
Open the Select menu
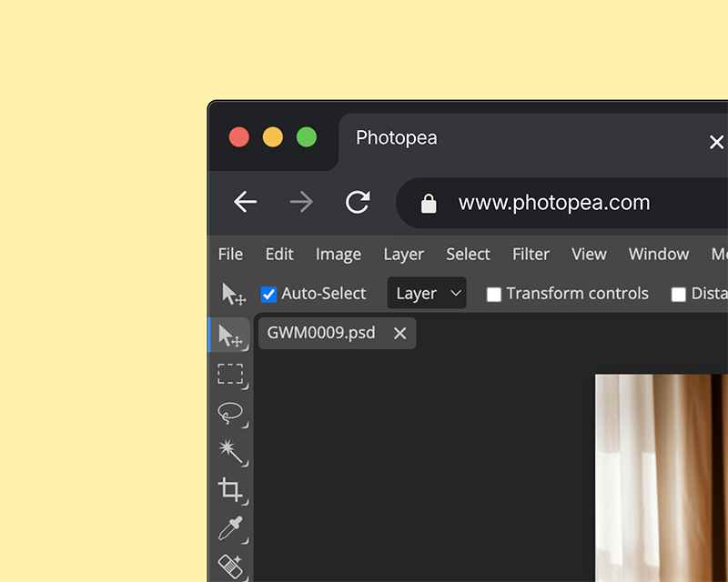click(468, 254)
